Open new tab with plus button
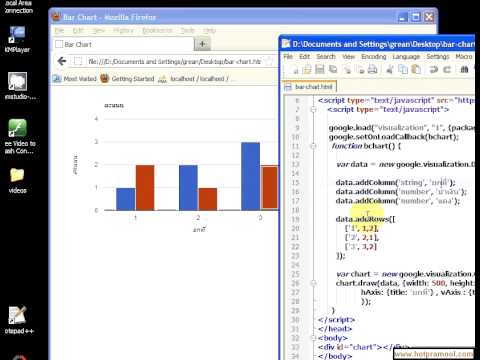480x360 pixels. click(x=202, y=44)
